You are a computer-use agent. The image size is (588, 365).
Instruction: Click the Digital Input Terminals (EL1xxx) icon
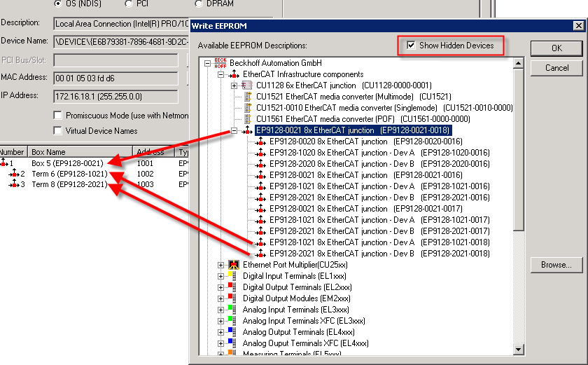tap(232, 276)
